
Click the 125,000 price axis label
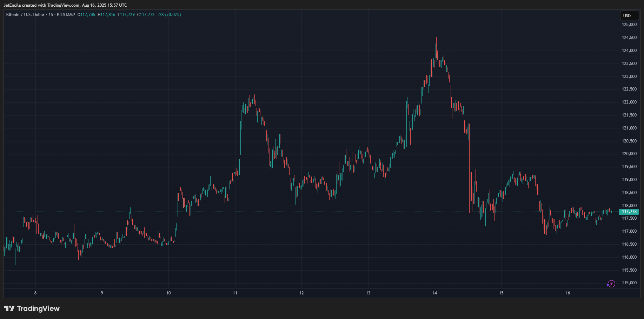tap(629, 25)
